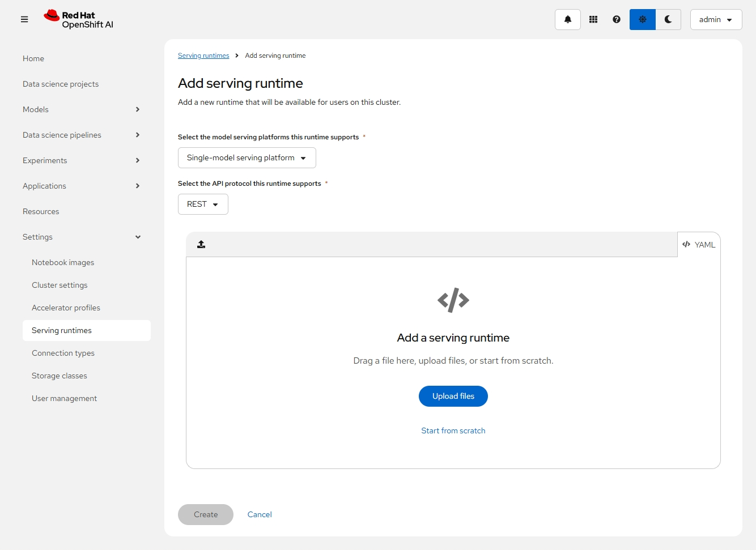This screenshot has width=756, height=550.
Task: Open Connection types settings
Action: (63, 353)
